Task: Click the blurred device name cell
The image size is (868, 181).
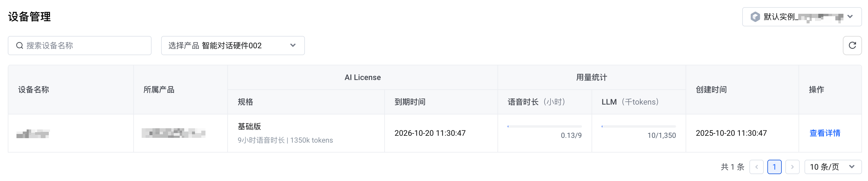Action: (x=33, y=134)
